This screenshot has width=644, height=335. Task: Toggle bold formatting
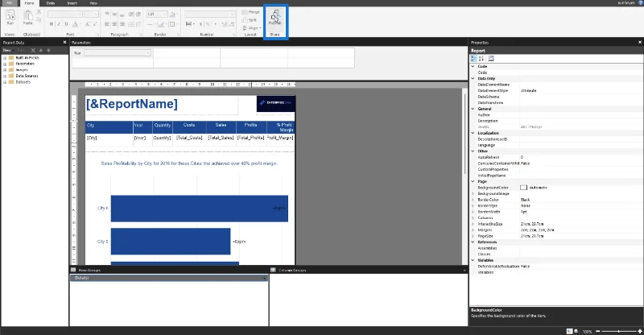click(52, 24)
